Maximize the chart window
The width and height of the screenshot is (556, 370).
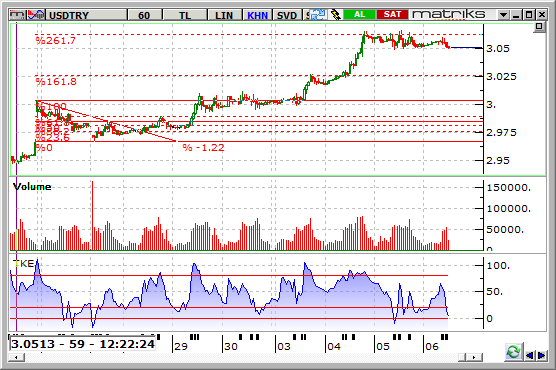529,15
